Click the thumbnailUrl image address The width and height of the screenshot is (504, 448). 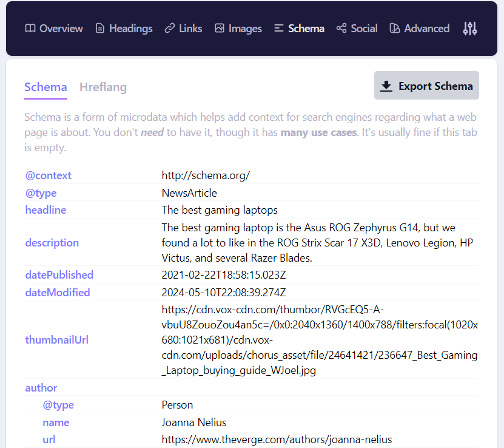pyautogui.click(x=320, y=340)
